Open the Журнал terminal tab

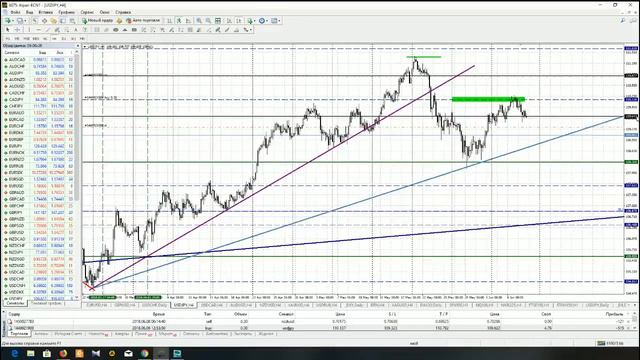coord(266,334)
